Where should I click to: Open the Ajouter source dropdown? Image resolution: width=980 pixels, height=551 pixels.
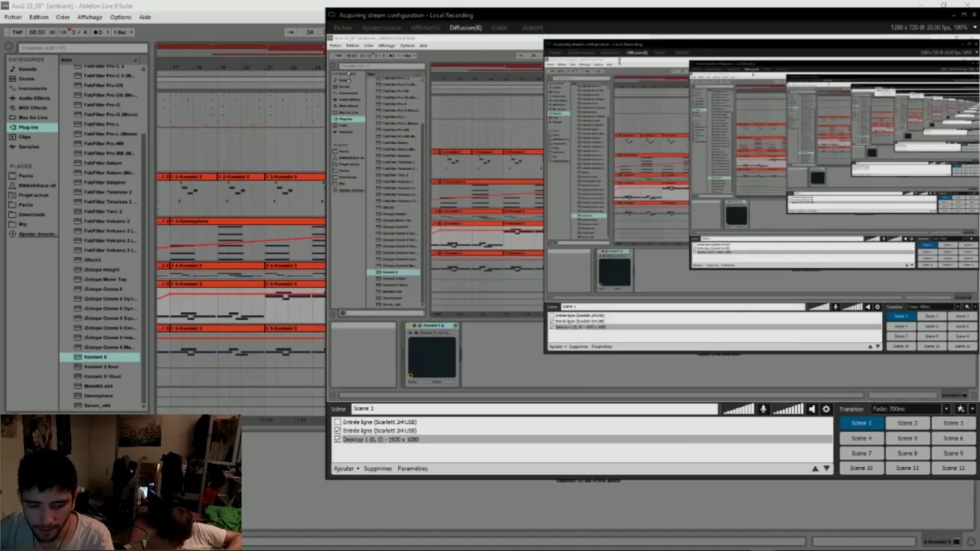click(x=346, y=468)
